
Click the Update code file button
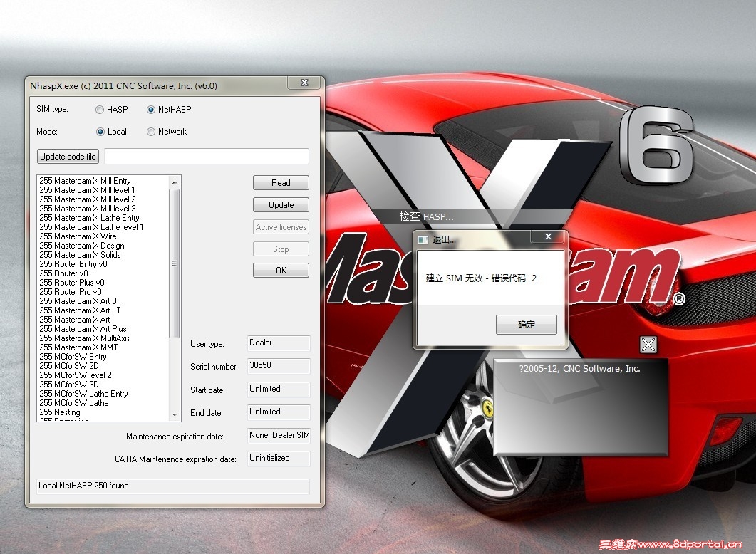68,157
